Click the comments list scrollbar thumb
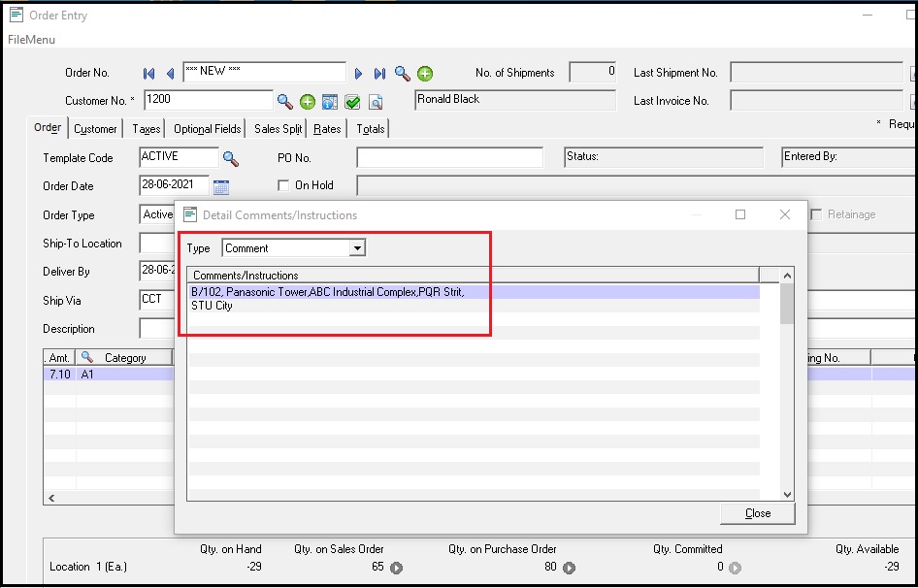This screenshot has height=588, width=918. [787, 304]
